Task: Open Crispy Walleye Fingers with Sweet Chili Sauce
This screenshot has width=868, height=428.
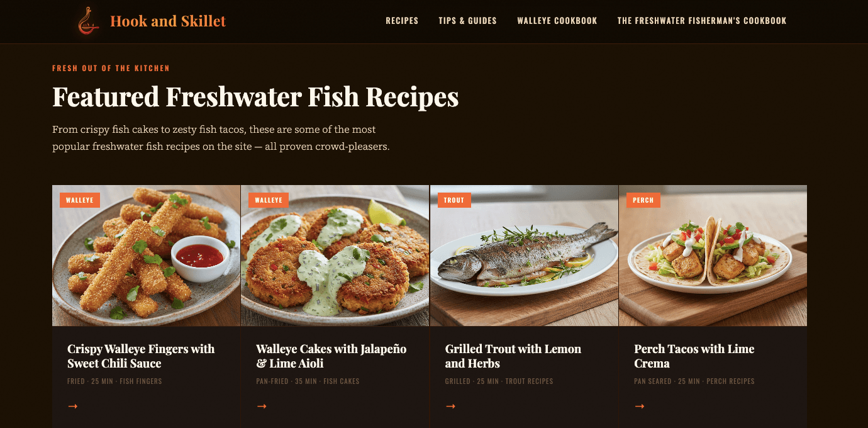Action: coord(141,356)
